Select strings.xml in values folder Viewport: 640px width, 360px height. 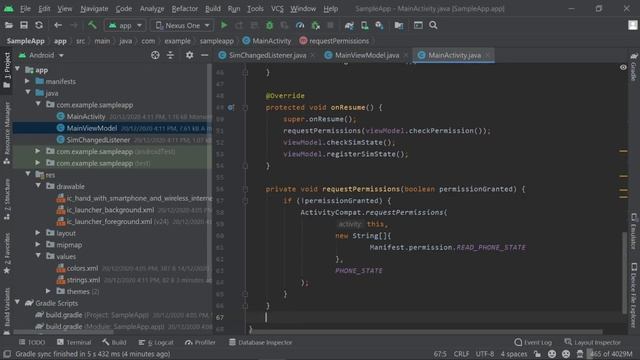(83, 280)
